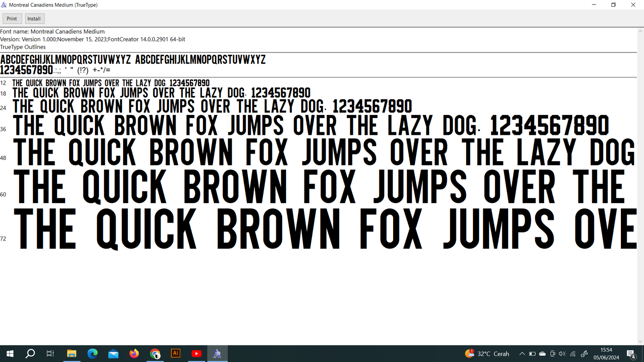Launch Adobe Illustrator from the taskbar
The height and width of the screenshot is (362, 644).
tap(176, 354)
